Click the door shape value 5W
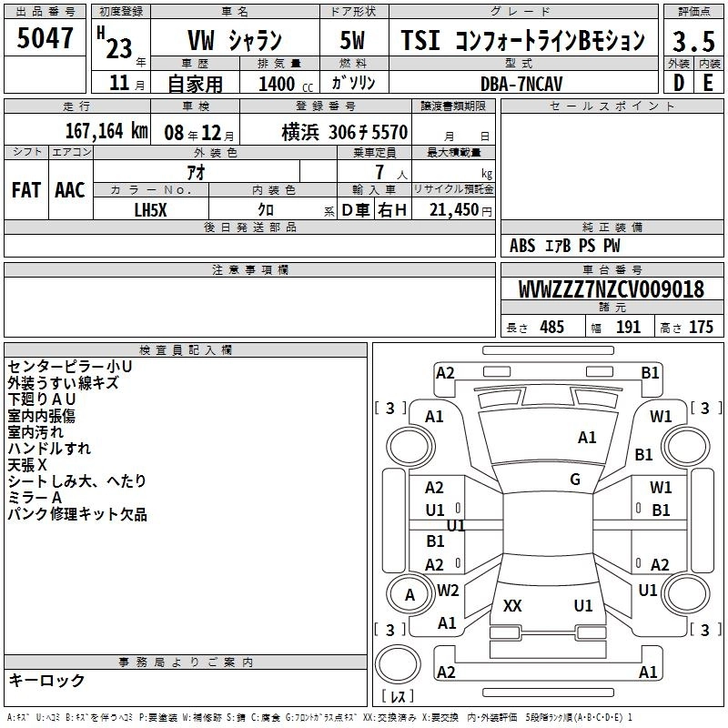This screenshot has height=728, width=728. point(352,40)
